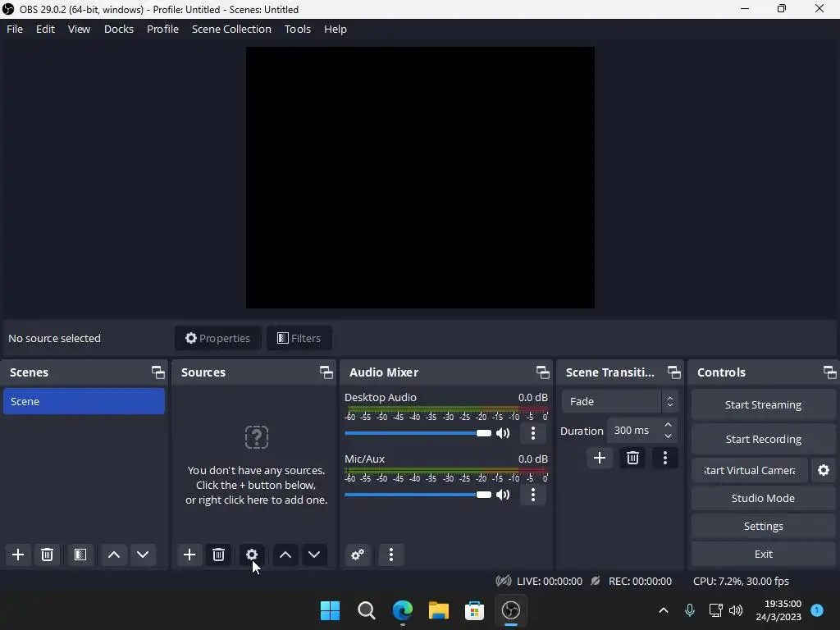Open taskbar Search
Screen dimensions: 840x630
[x=367, y=610]
